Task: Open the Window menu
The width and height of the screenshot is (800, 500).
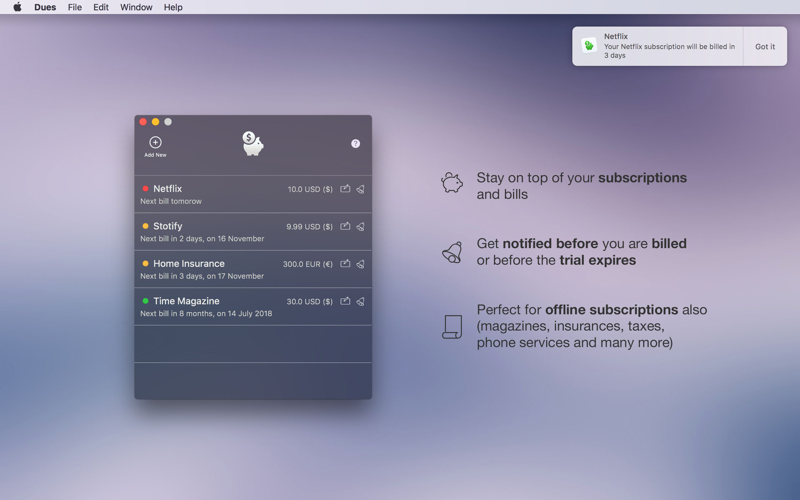Action: 136,7
